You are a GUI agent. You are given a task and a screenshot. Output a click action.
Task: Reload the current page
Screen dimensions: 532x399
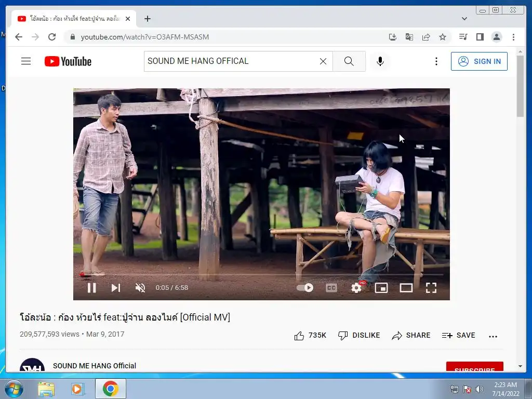coord(52,37)
